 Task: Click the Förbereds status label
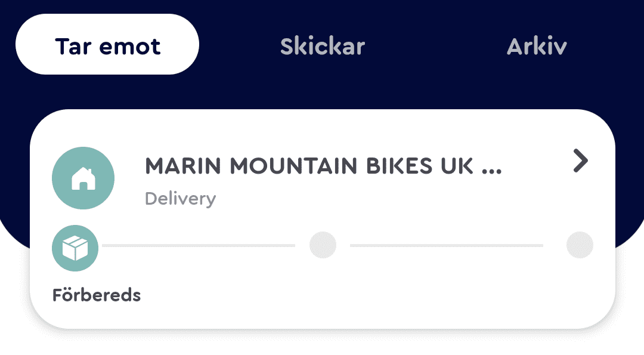pyautogui.click(x=97, y=295)
